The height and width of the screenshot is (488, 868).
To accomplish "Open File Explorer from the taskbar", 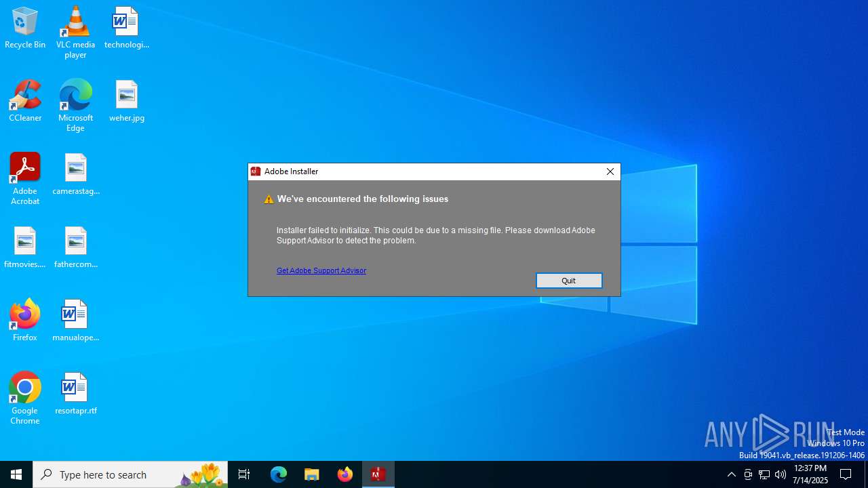I will click(x=312, y=474).
